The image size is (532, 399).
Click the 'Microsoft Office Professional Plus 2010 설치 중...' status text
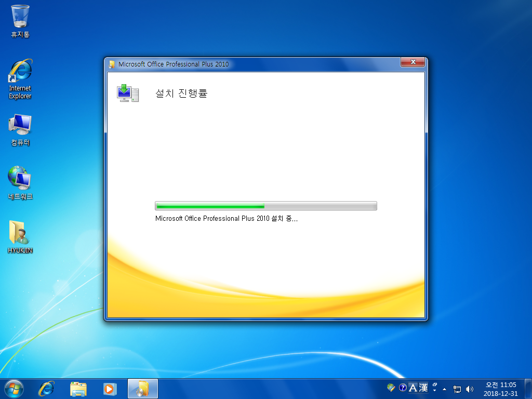click(x=227, y=219)
